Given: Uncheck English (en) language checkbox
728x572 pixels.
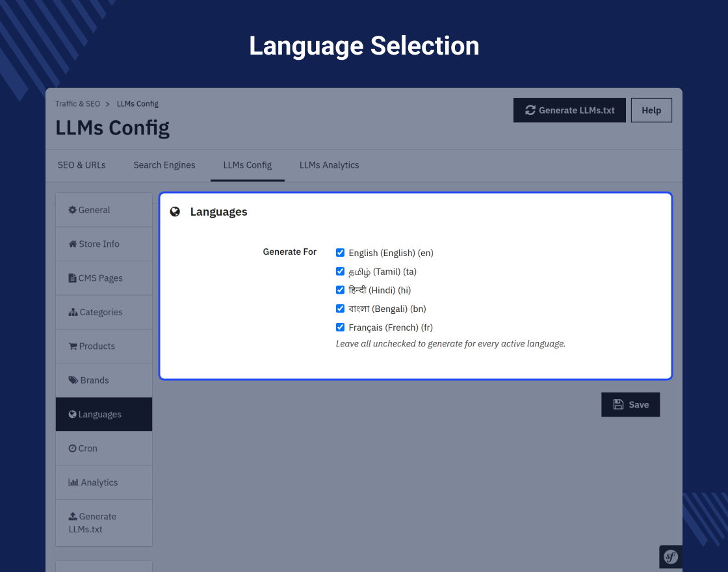Looking at the screenshot, I should click(x=341, y=253).
